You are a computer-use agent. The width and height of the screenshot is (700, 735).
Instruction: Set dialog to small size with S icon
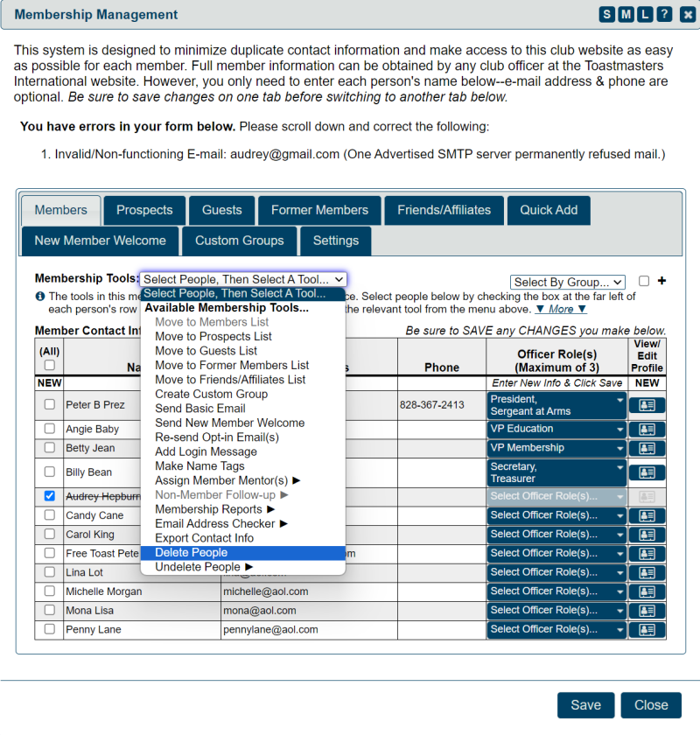[606, 15]
